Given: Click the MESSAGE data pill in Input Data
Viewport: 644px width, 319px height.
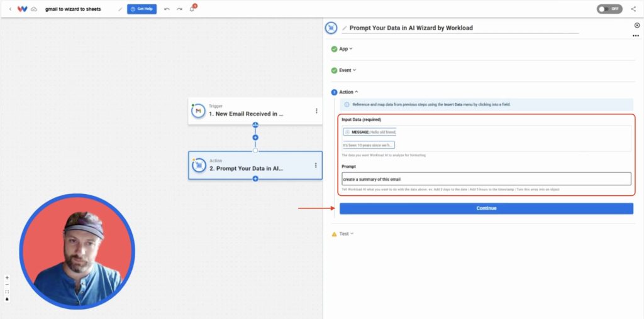Looking at the screenshot, I should [370, 132].
